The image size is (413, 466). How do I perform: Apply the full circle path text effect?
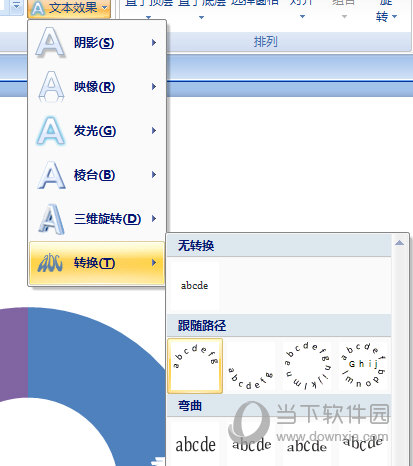pyautogui.click(x=307, y=366)
